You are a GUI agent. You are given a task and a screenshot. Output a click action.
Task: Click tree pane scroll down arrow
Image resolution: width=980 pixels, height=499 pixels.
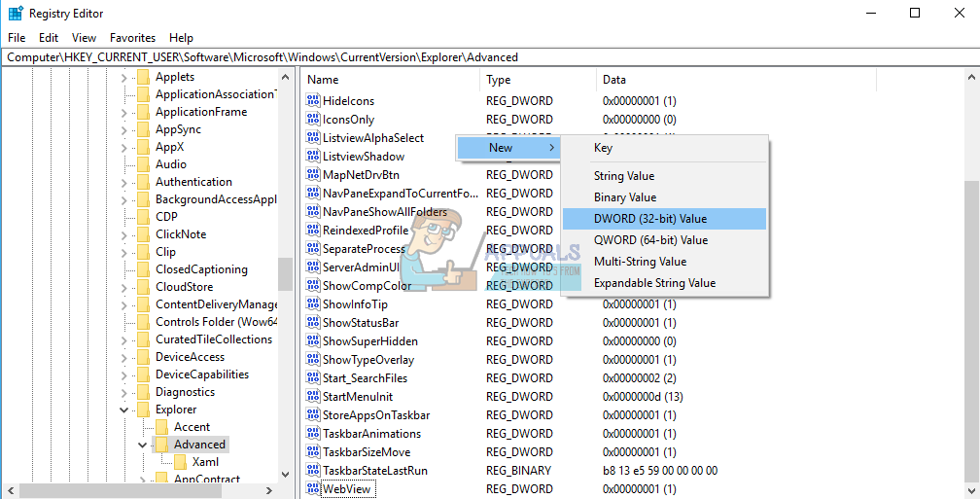(x=286, y=476)
